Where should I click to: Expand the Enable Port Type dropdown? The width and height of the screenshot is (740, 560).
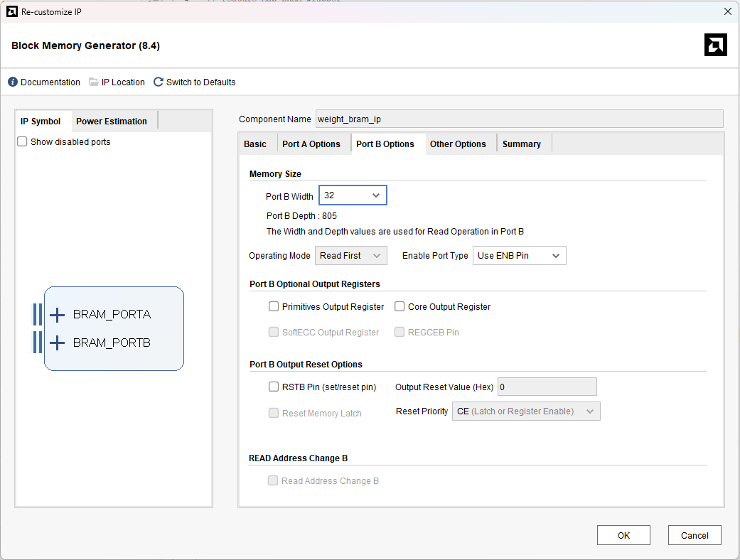pyautogui.click(x=519, y=256)
